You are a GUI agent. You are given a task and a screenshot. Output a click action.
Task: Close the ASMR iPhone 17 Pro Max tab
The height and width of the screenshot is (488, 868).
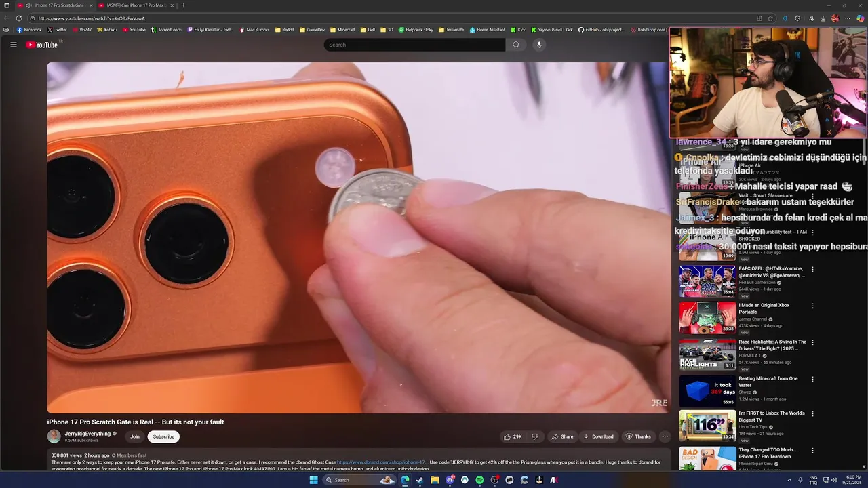pyautogui.click(x=172, y=5)
